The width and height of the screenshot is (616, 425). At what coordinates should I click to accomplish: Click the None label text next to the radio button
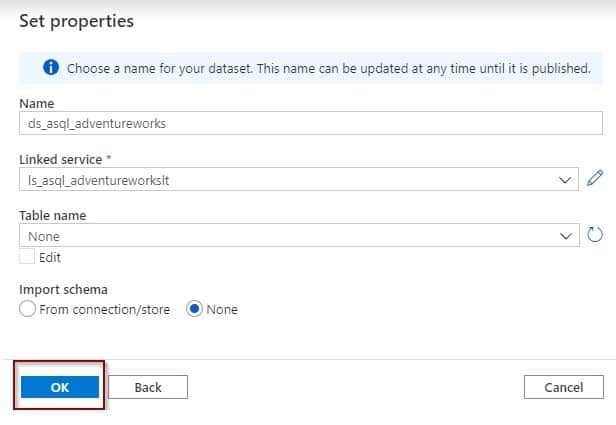click(222, 310)
